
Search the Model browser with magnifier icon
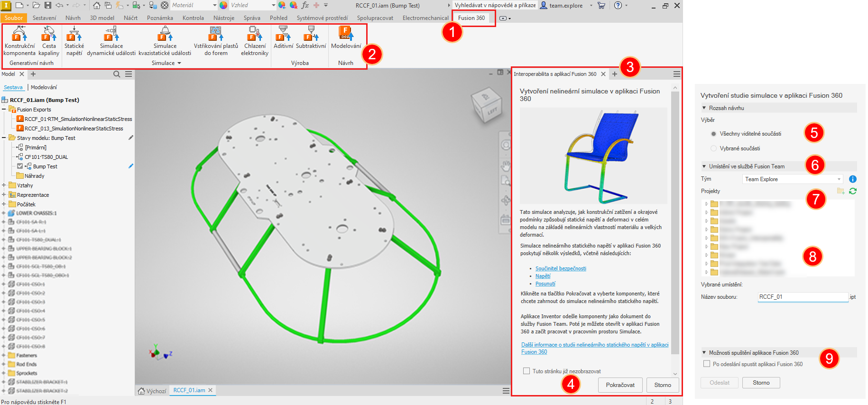(x=117, y=74)
